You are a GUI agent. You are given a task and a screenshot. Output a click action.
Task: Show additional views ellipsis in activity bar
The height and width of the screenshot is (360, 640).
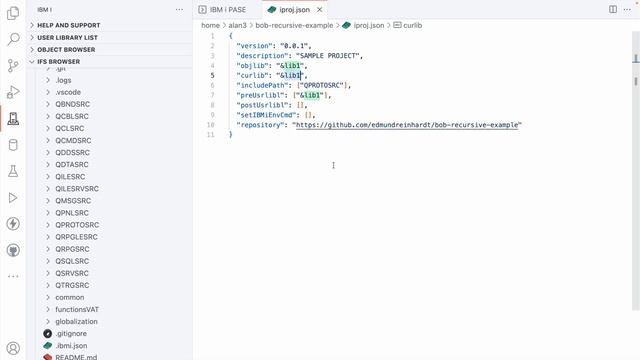pos(13,276)
